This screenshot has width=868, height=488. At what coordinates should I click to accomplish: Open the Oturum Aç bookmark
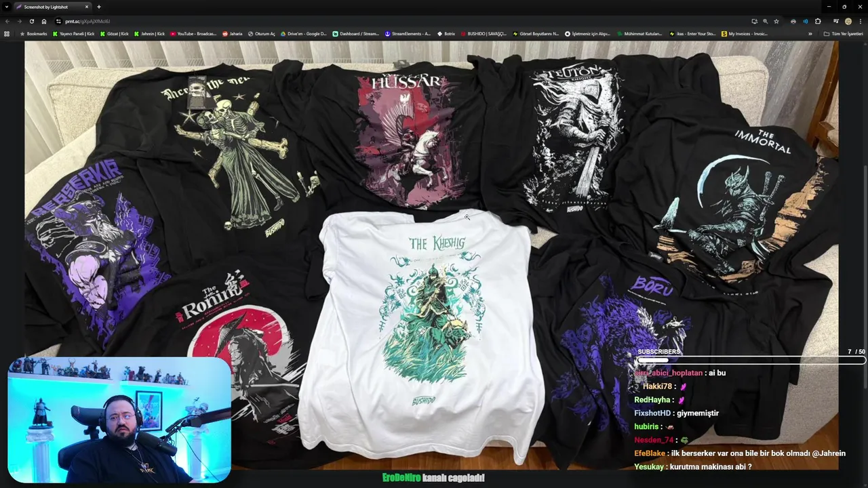pyautogui.click(x=261, y=33)
